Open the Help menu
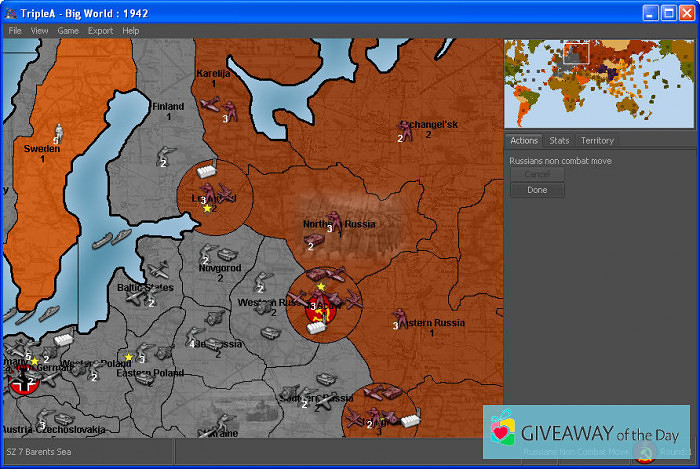Screen dimensions: 700x469 (x=131, y=31)
